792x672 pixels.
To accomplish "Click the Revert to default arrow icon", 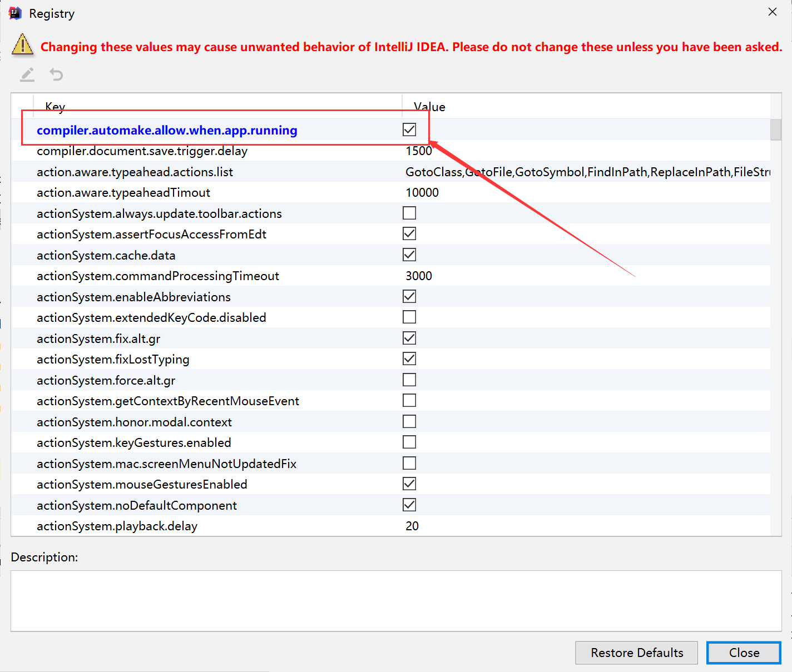I will 56,74.
